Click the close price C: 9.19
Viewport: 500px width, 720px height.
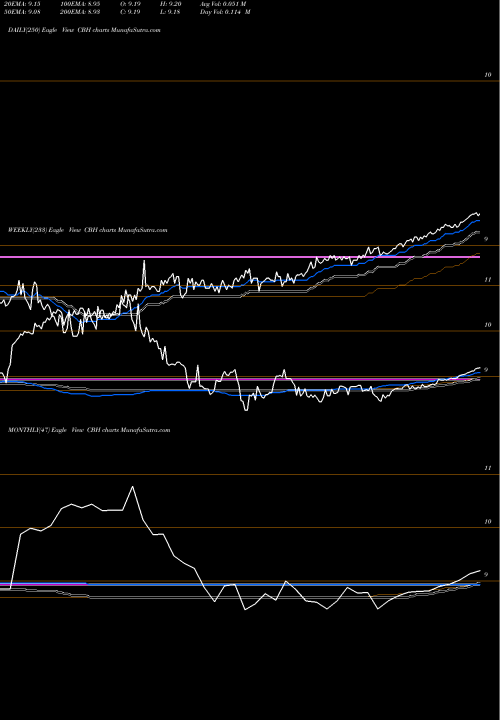click(131, 12)
